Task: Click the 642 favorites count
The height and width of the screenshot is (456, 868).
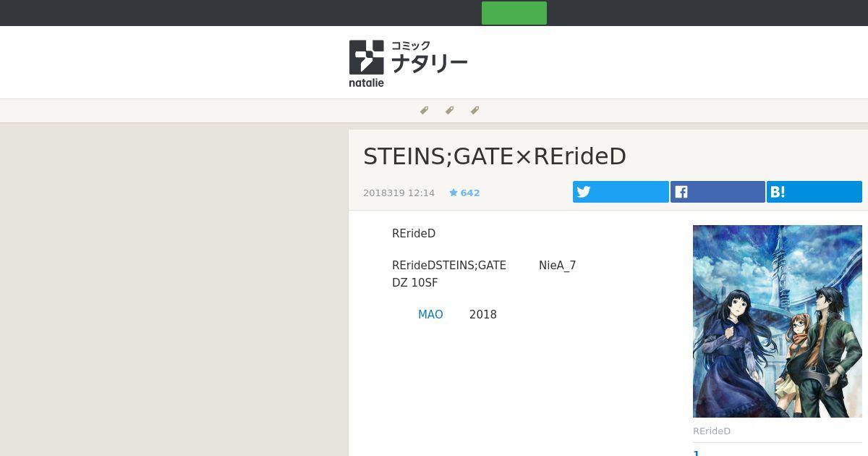Action: coord(470,193)
